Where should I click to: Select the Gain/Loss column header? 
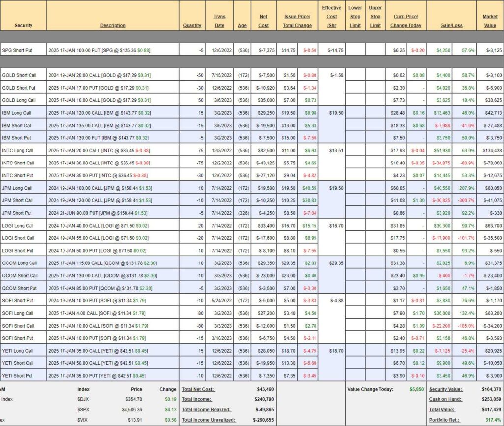pos(451,25)
